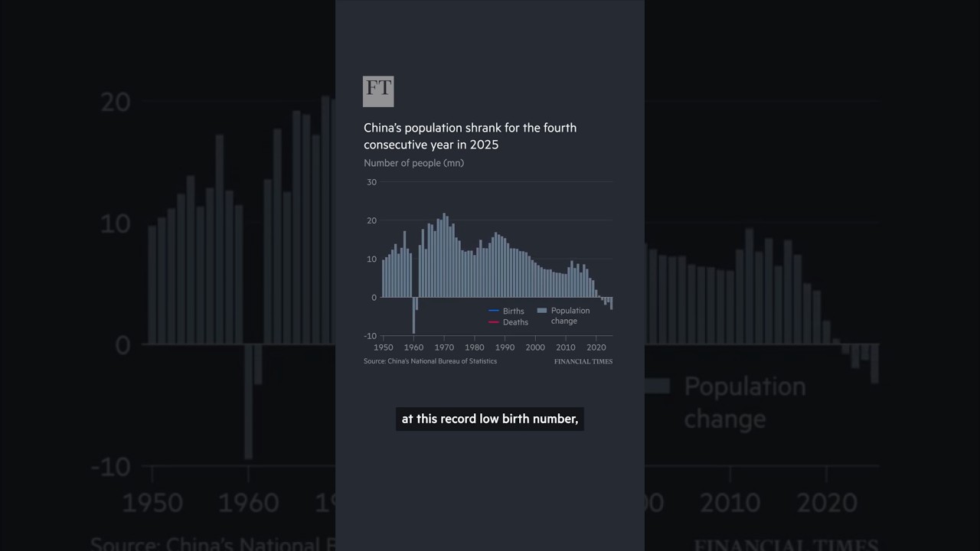Click the deep negative bar at 1960
Image resolution: width=980 pixels, height=551 pixels.
click(413, 315)
